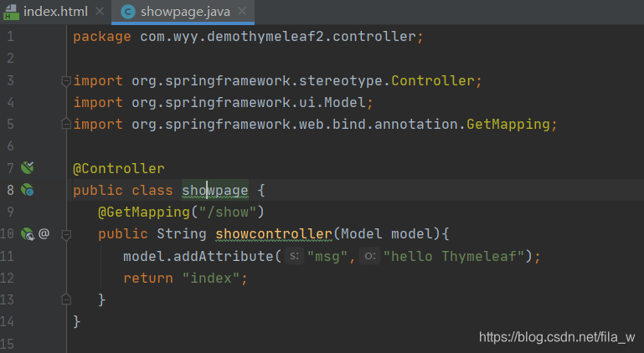Click the Model import on line 4

(x=344, y=103)
